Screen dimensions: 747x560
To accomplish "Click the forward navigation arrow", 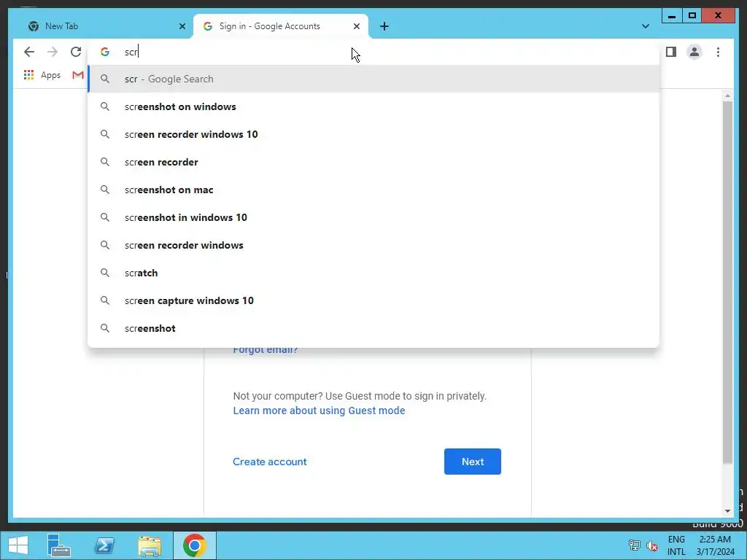I will pyautogui.click(x=53, y=52).
